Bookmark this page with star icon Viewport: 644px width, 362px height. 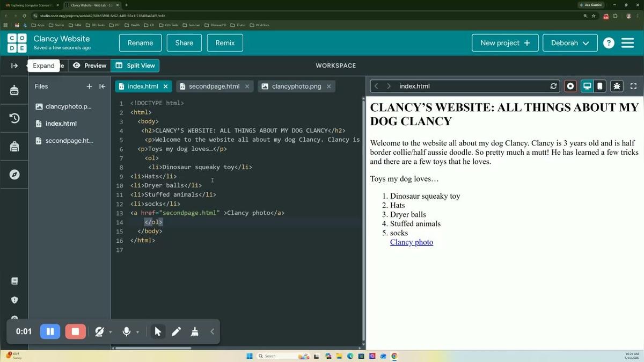[594, 16]
